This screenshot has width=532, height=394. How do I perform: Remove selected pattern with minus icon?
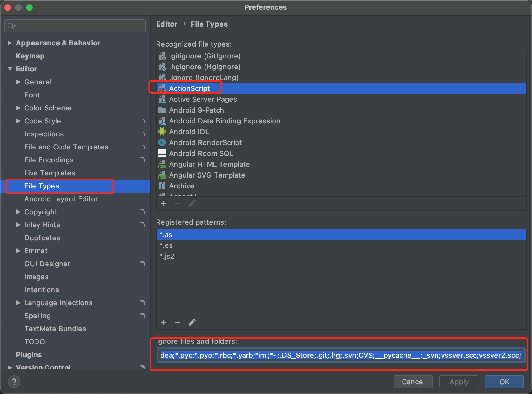pos(178,323)
